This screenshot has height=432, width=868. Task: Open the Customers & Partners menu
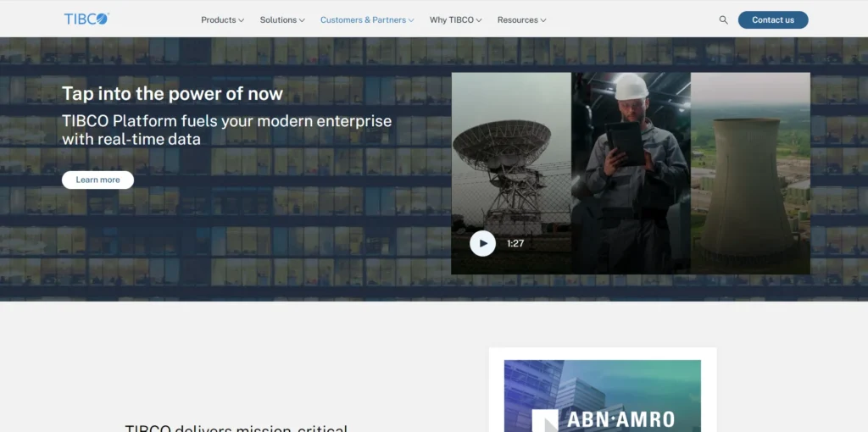click(367, 20)
